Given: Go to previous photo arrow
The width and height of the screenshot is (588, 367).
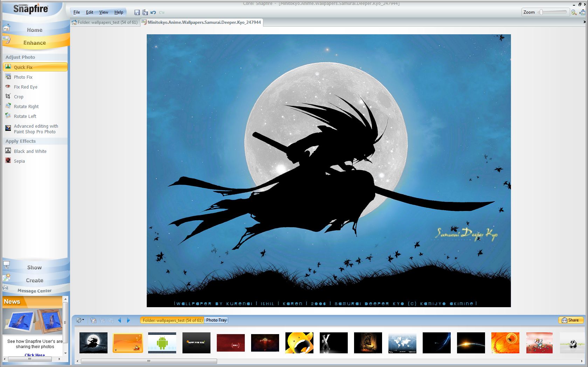Looking at the screenshot, I should [x=119, y=320].
